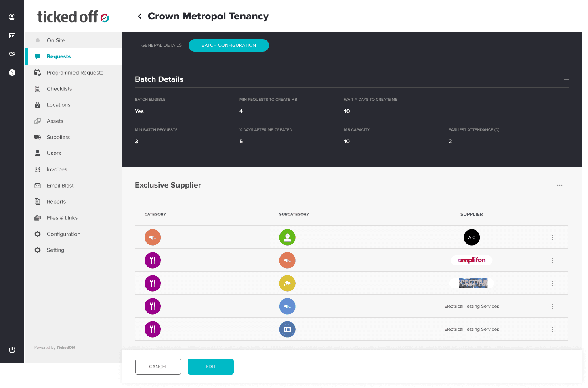
Task: Select Files & Links in the sidebar
Action: tap(73, 218)
